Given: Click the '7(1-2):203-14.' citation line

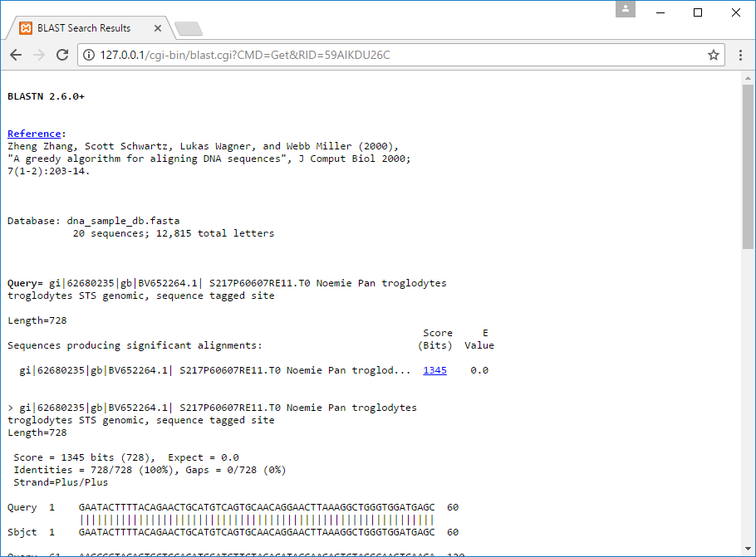Looking at the screenshot, I should [49, 171].
